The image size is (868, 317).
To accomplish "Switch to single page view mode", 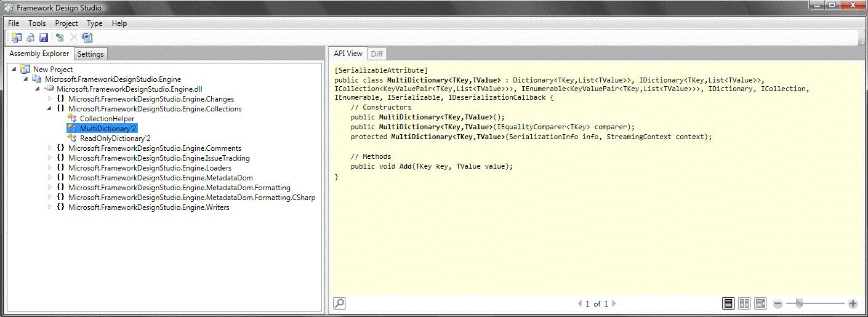I will click(x=728, y=303).
